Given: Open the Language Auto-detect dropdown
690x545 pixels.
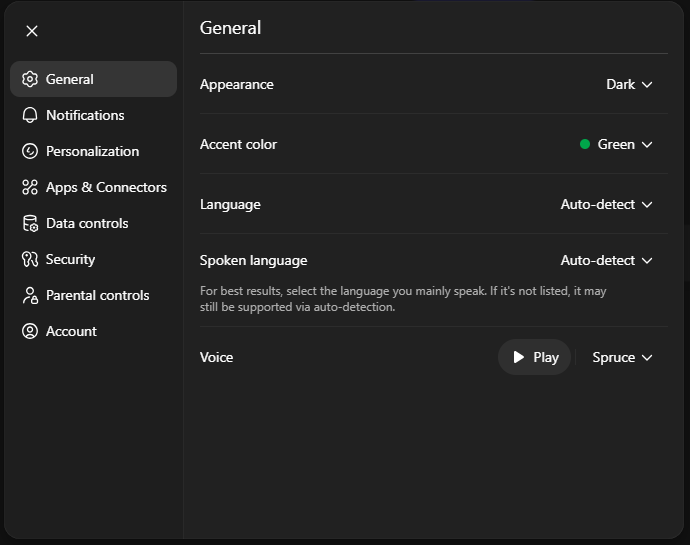Looking at the screenshot, I should (x=606, y=205).
